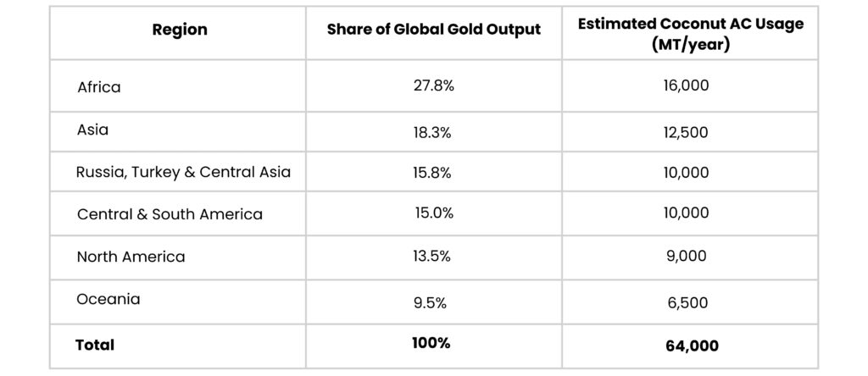Click the Estimated Coconut AC Usage header

click(x=690, y=33)
